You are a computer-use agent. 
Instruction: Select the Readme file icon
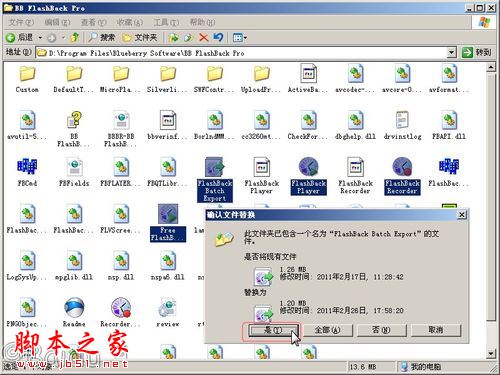tap(74, 307)
